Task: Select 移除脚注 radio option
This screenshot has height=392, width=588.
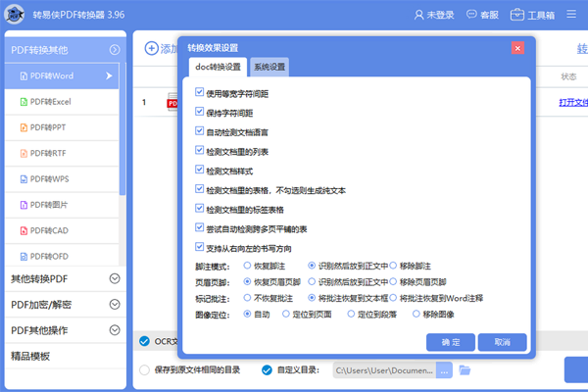Action: (x=393, y=265)
